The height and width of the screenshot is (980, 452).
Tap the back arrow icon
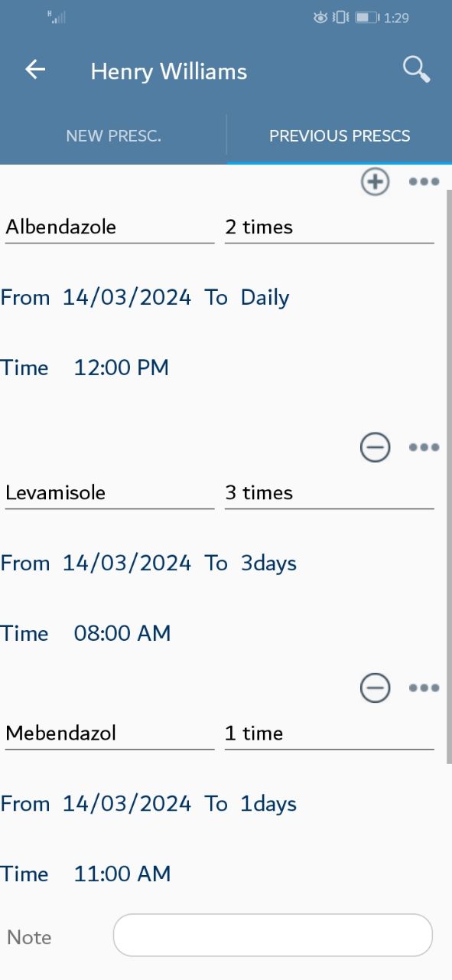(x=35, y=70)
